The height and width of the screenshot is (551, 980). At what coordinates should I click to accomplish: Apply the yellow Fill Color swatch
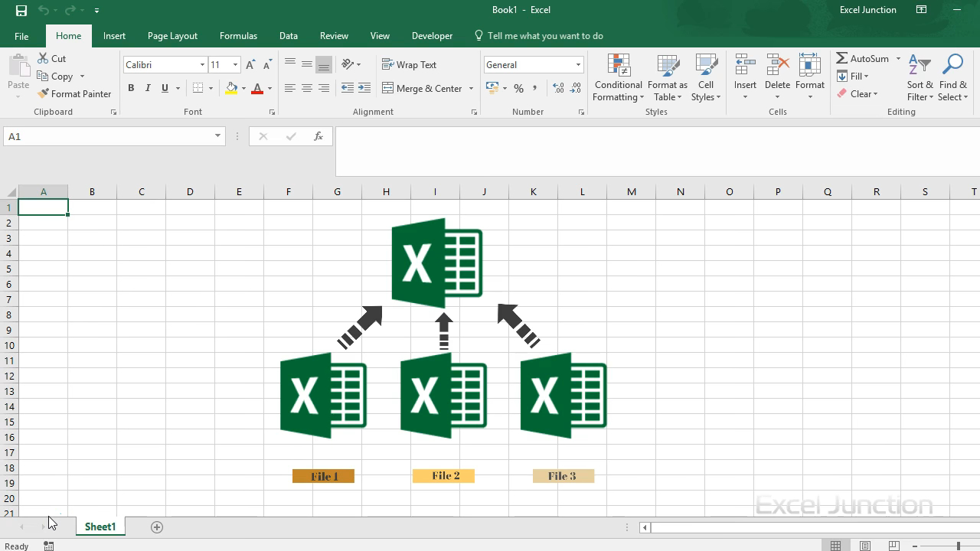(x=231, y=89)
